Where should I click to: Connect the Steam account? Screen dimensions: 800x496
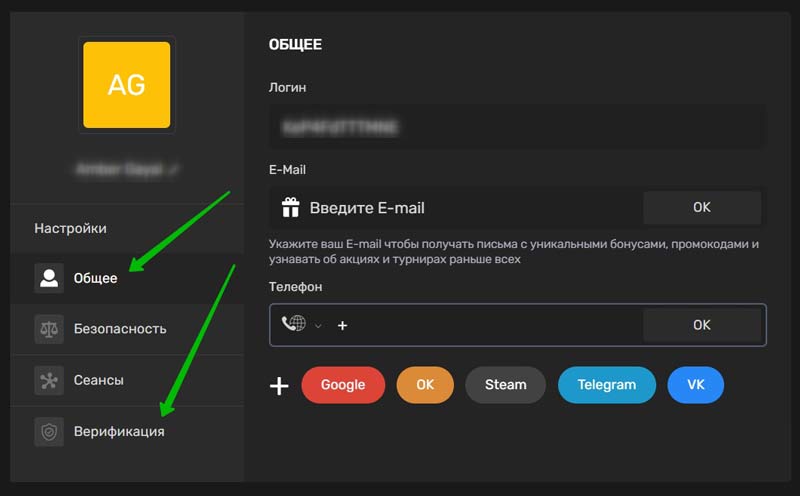pyautogui.click(x=505, y=385)
